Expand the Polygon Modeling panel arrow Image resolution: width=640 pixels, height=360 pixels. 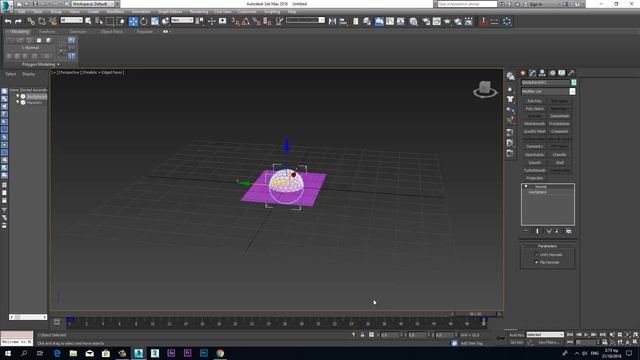point(58,64)
